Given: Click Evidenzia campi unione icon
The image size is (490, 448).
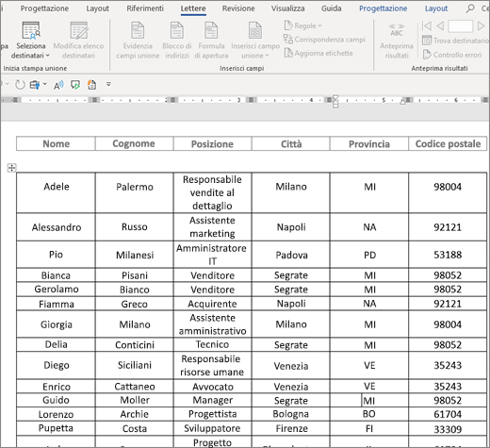Looking at the screenshot, I should click(138, 30).
